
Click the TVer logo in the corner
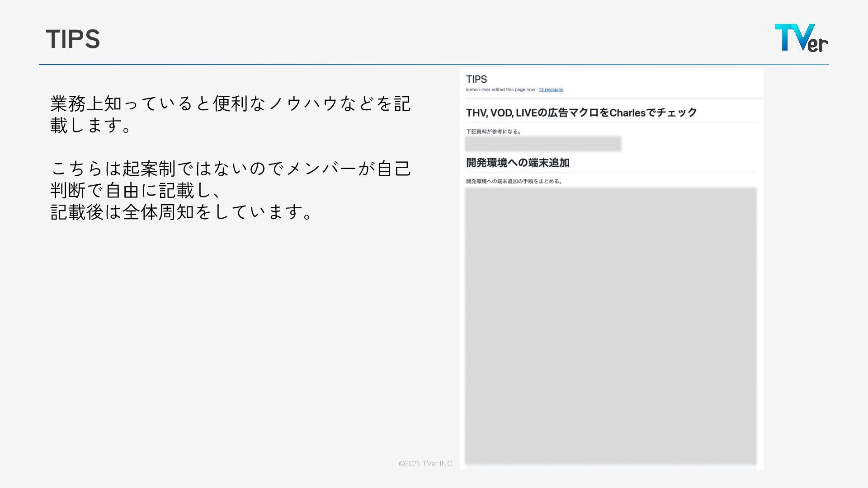point(801,38)
